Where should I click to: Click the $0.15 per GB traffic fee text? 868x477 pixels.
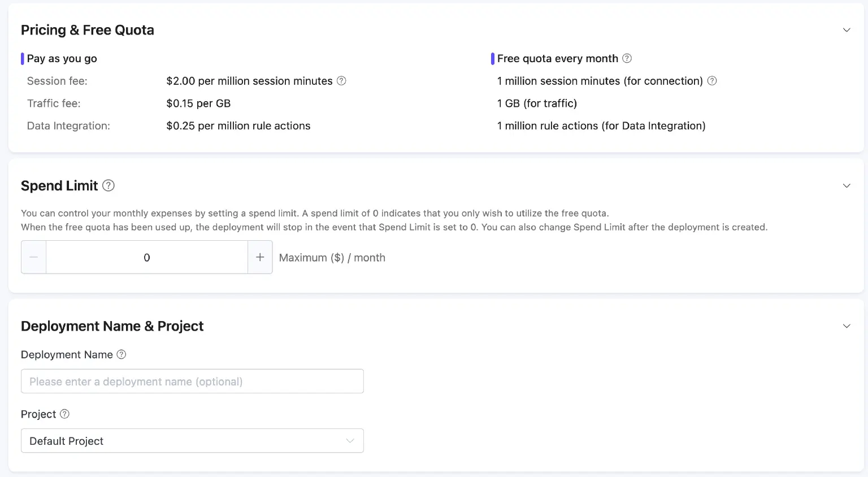pos(198,103)
